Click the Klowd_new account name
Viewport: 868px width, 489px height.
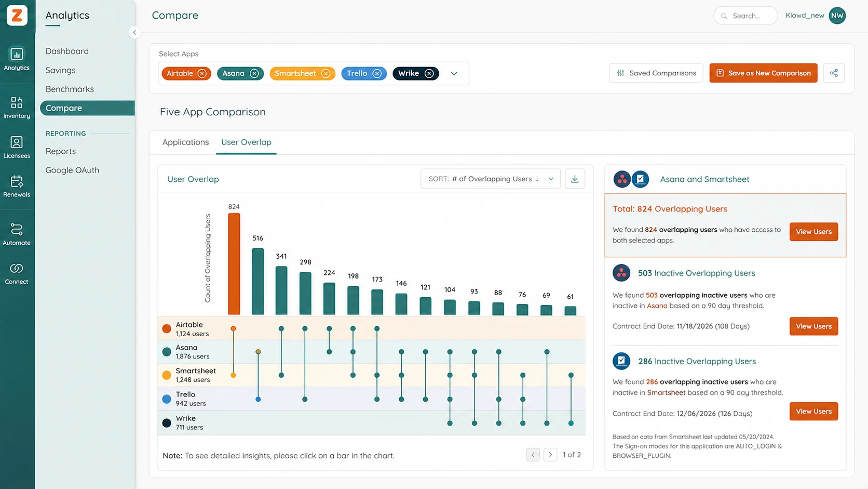point(805,16)
